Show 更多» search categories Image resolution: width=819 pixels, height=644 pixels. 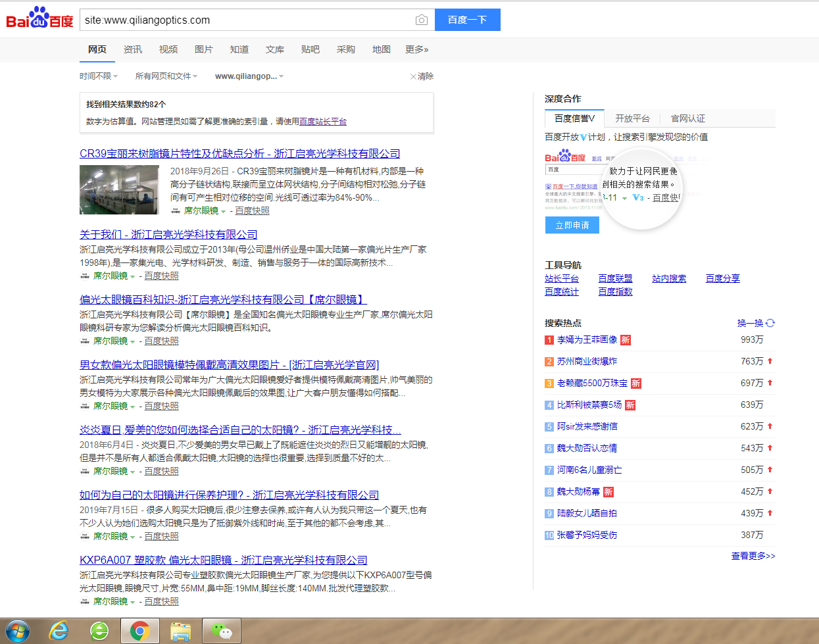[417, 49]
